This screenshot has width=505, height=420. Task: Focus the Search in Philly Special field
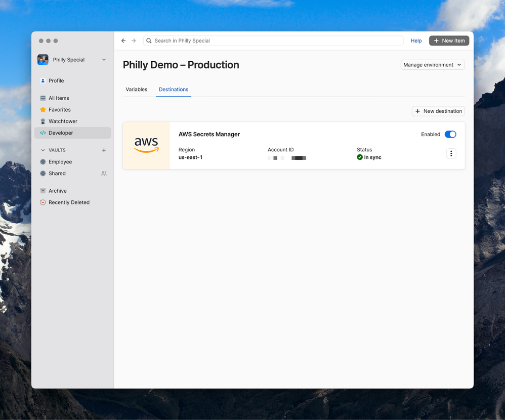[273, 41]
